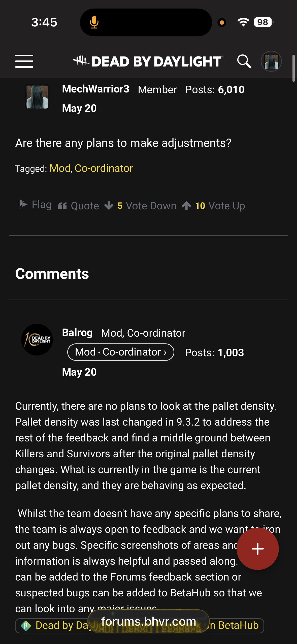Expand the Mod · Co-ordinator role badge
297x644 pixels.
tap(121, 352)
